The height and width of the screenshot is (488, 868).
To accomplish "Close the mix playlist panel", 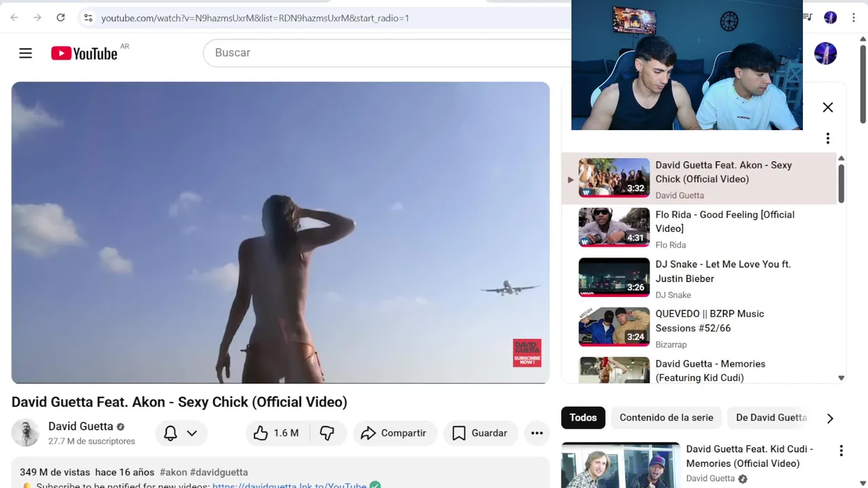I will 828,107.
